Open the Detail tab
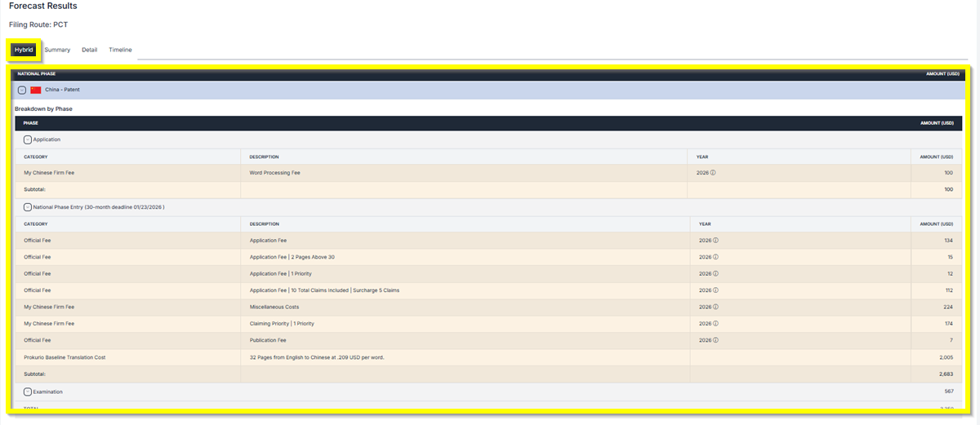Screen dimensions: 980x425 coord(89,50)
